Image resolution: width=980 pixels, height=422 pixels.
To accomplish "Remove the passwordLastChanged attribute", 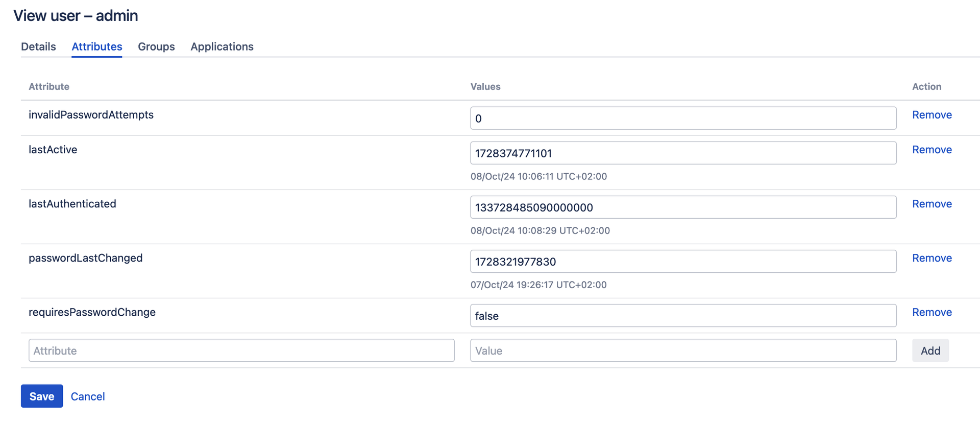I will (932, 258).
